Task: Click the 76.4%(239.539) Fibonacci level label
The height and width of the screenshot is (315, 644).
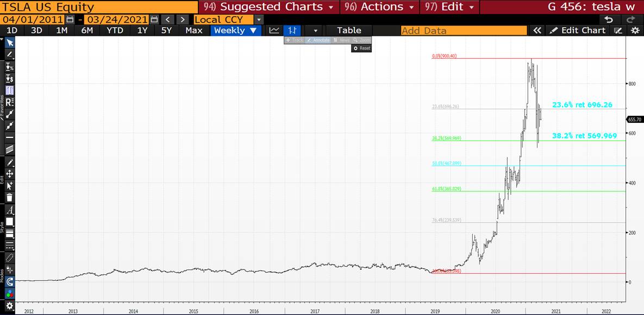Action: coord(446,220)
